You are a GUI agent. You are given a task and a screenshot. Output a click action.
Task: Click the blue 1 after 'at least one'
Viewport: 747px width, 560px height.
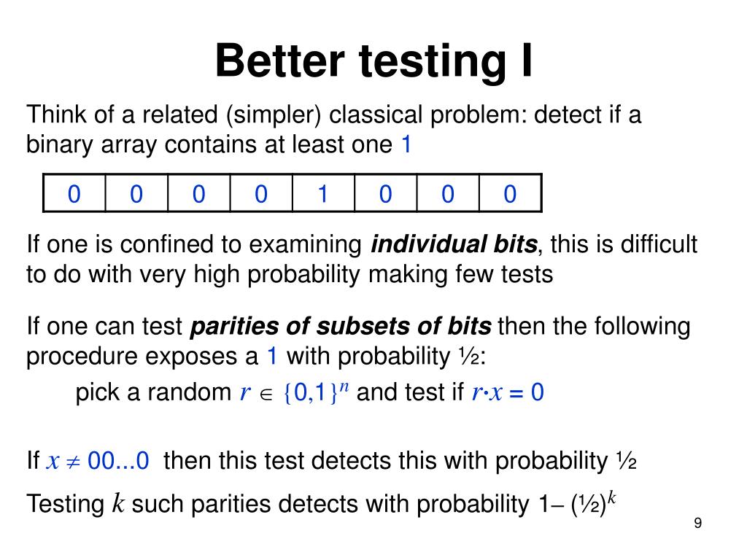tap(406, 144)
